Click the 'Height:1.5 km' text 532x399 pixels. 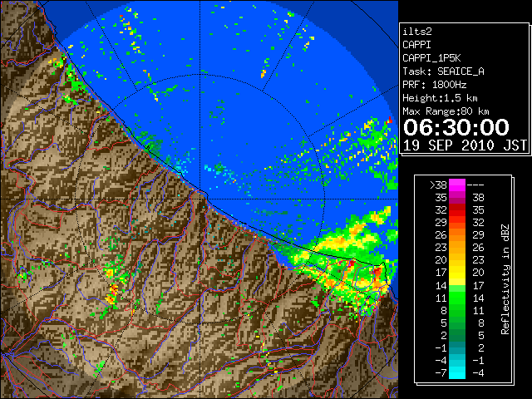click(x=440, y=98)
